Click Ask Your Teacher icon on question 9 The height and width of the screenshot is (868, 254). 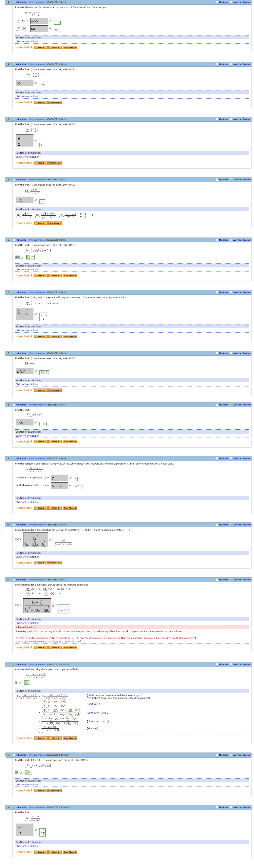(231, 458)
